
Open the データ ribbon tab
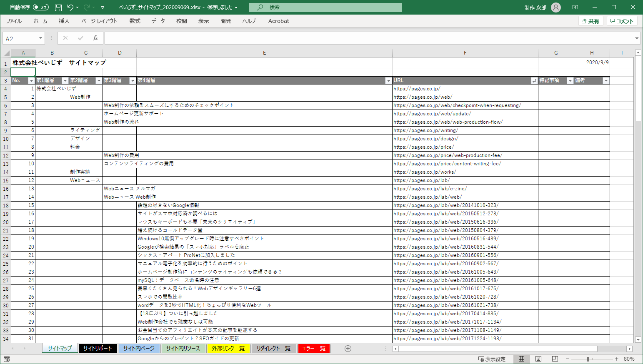pos(158,21)
